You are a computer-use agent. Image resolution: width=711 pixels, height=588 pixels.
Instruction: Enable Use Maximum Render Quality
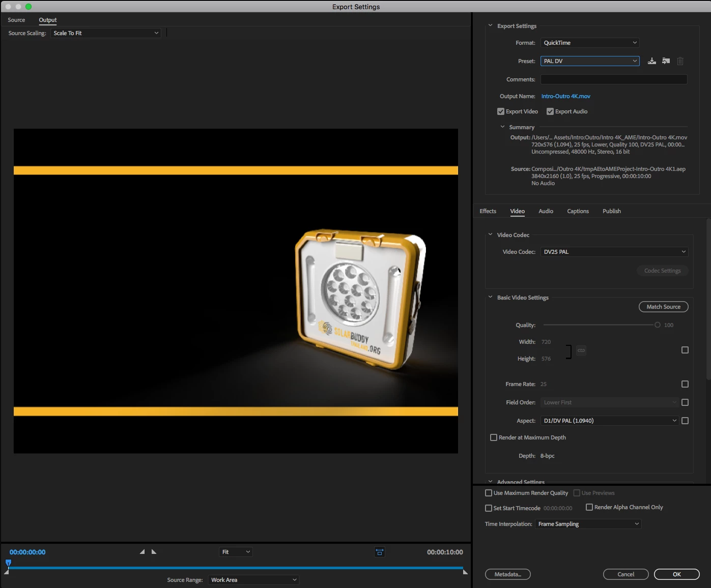(x=489, y=493)
